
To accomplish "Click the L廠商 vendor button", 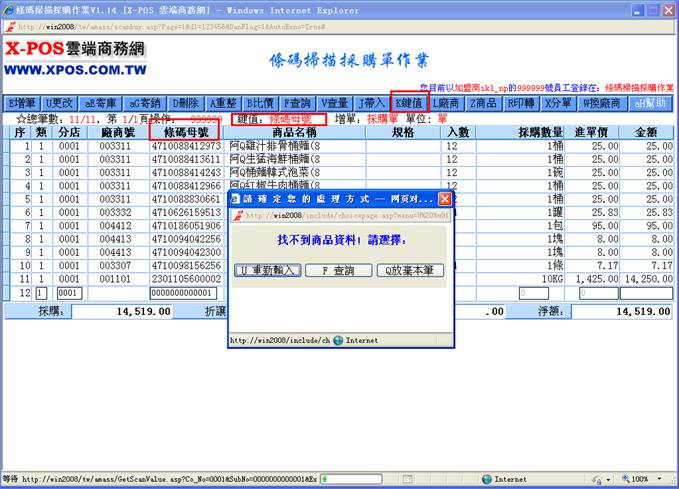I will [x=446, y=103].
